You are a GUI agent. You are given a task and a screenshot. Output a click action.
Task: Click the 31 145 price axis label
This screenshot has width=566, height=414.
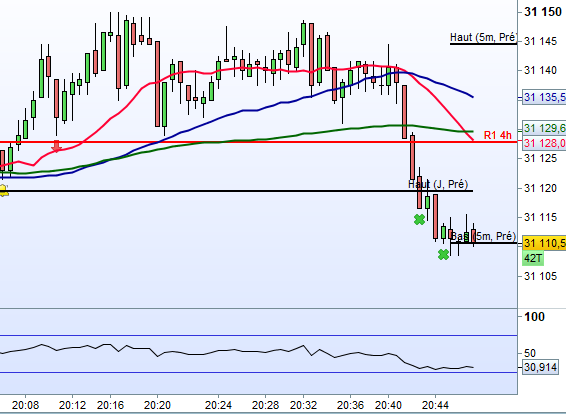pos(540,42)
